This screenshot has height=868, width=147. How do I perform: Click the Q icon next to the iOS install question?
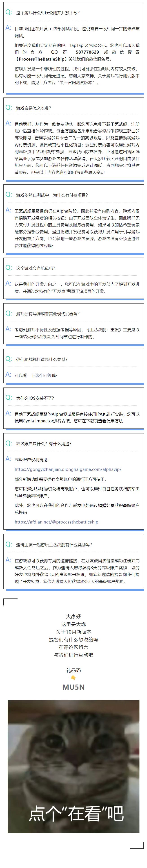[8, 398]
